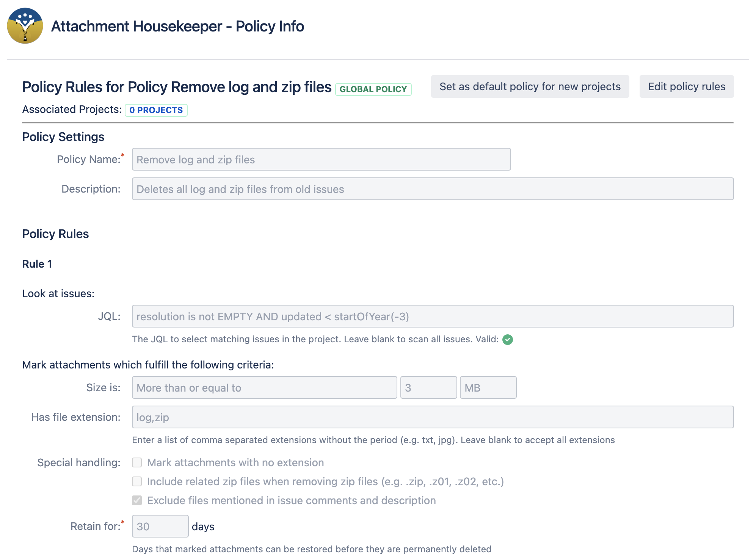Click the Description field about deleting log files
This screenshot has width=756, height=558.
[433, 189]
